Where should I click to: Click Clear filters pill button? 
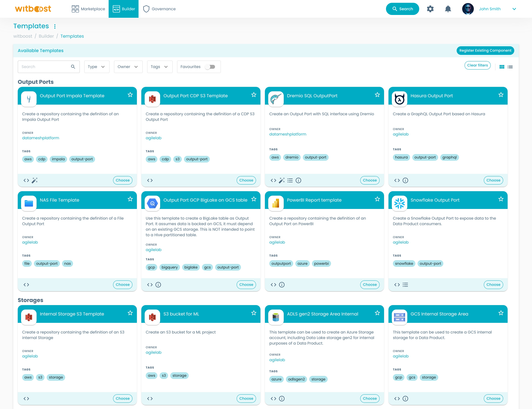pos(477,65)
